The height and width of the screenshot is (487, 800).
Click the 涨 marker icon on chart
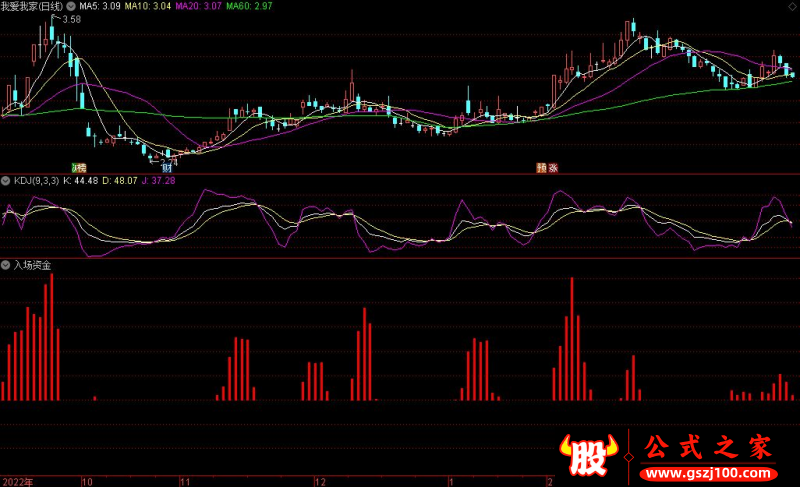click(553, 168)
